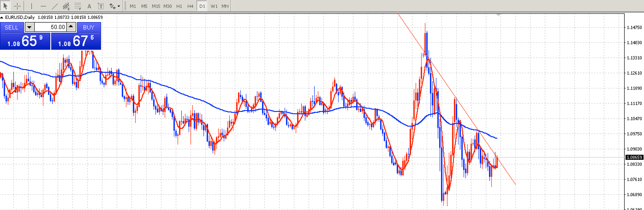Screen dimensions: 644x210
Task: Toggle the D1 daily timeframe
Action: [x=202, y=6]
